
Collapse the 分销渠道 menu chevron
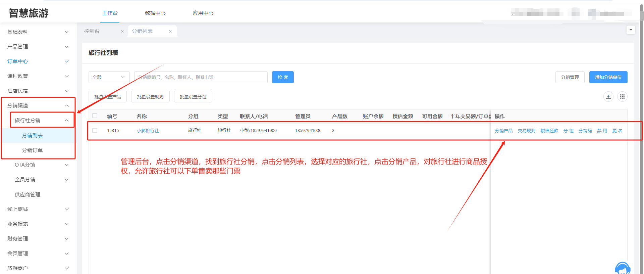pos(66,106)
